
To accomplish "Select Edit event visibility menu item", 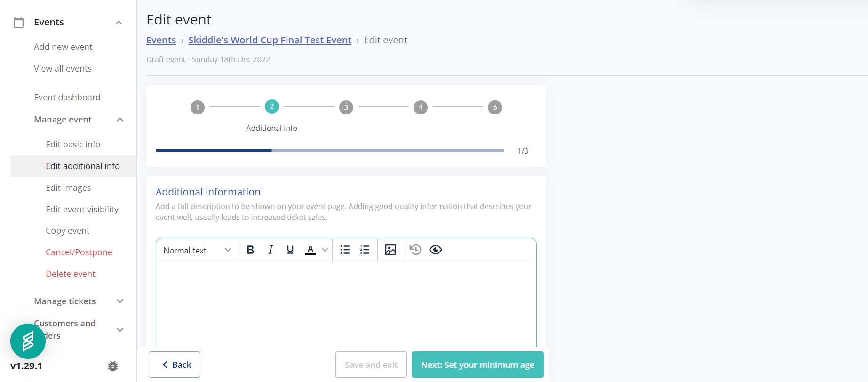I will tap(82, 210).
